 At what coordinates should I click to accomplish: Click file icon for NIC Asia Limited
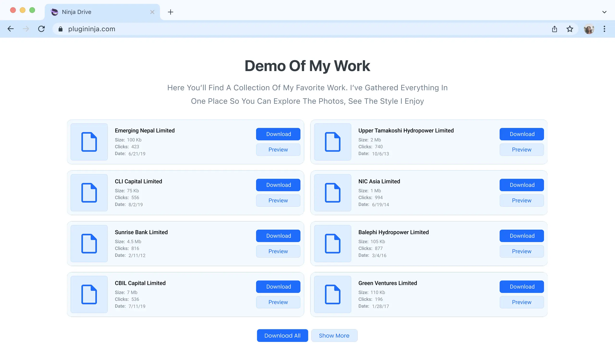332,193
